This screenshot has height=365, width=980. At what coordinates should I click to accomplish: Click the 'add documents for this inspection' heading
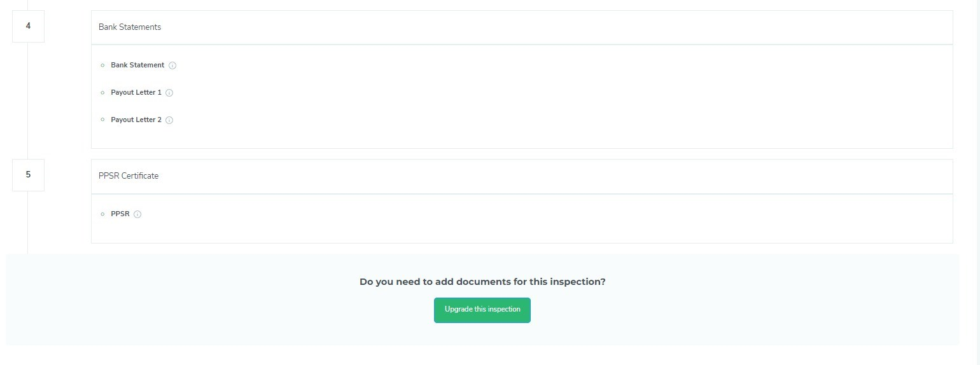(482, 282)
